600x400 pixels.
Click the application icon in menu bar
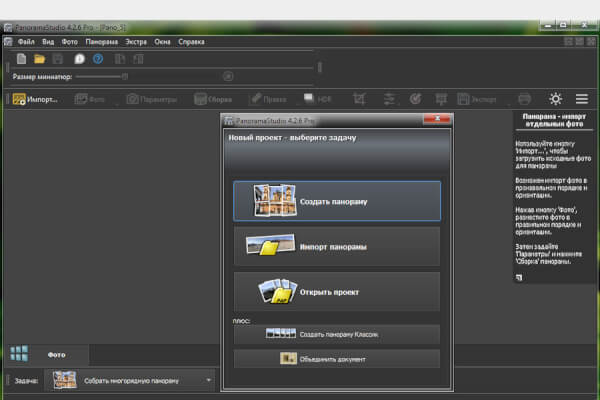(8, 41)
